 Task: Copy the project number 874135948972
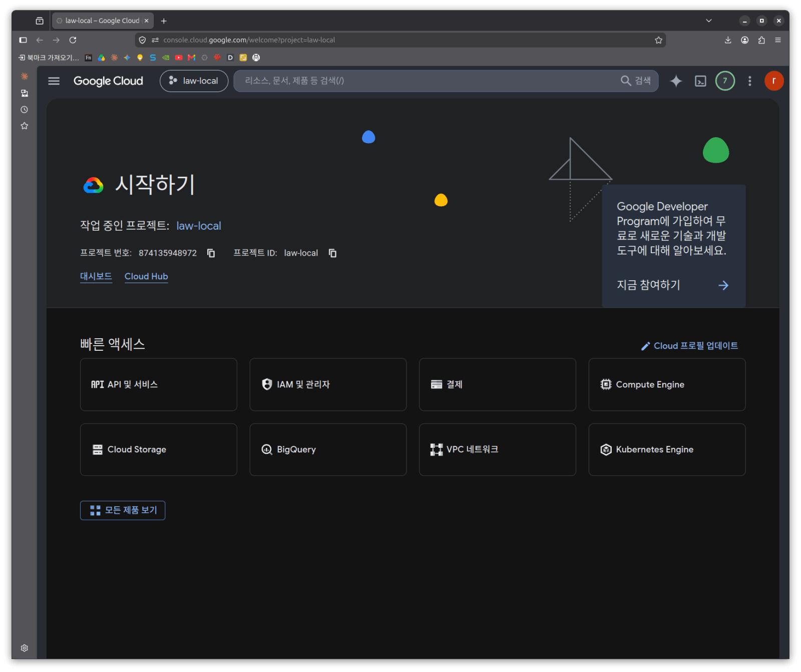pyautogui.click(x=211, y=253)
